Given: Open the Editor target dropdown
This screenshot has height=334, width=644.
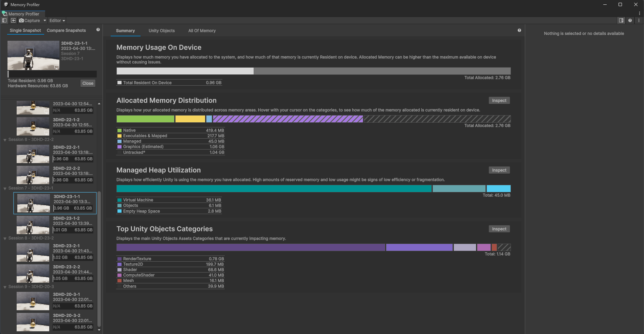Looking at the screenshot, I should pos(57,20).
